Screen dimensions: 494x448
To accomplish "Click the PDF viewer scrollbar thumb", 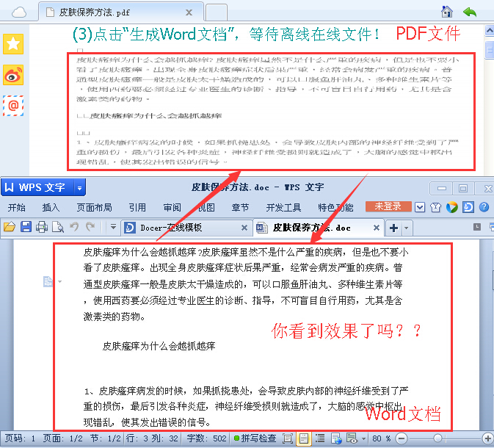I will click(x=490, y=50).
